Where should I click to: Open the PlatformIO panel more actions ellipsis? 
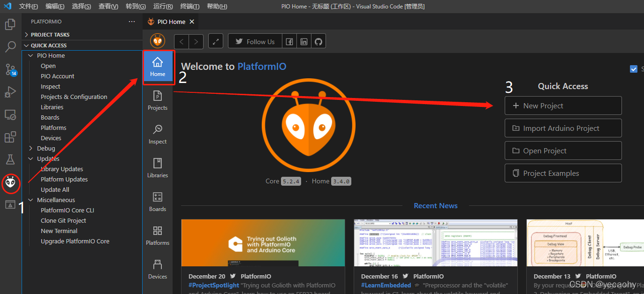click(132, 22)
